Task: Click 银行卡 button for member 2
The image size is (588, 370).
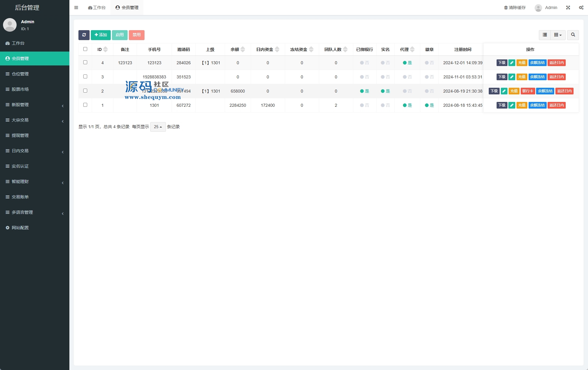Action: 528,91
